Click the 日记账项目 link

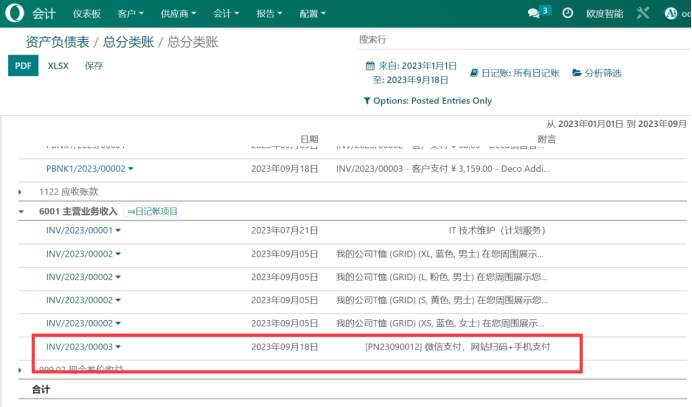[x=152, y=212]
